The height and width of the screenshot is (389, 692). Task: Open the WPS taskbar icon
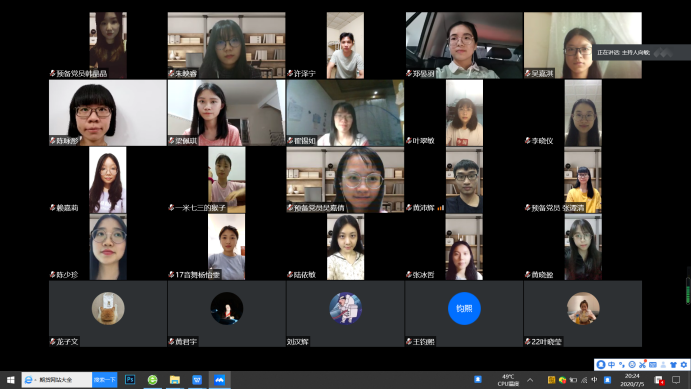tap(197, 380)
